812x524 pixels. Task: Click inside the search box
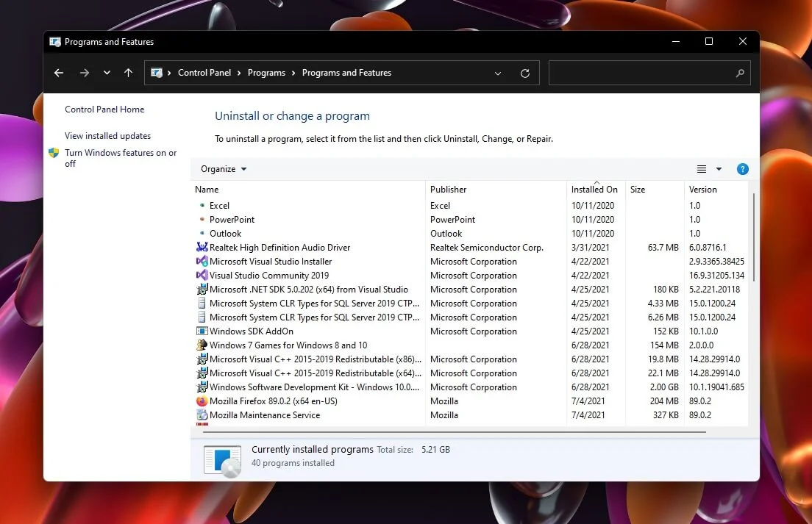[647, 73]
